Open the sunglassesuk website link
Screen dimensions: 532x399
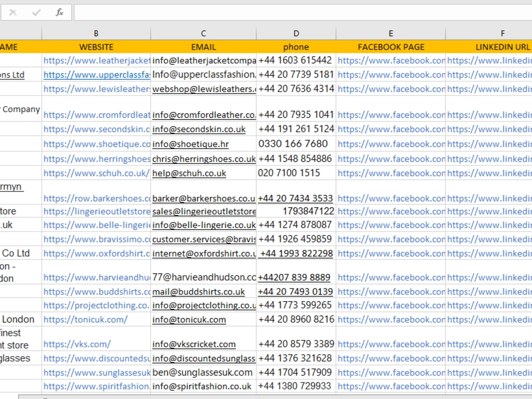(x=97, y=373)
